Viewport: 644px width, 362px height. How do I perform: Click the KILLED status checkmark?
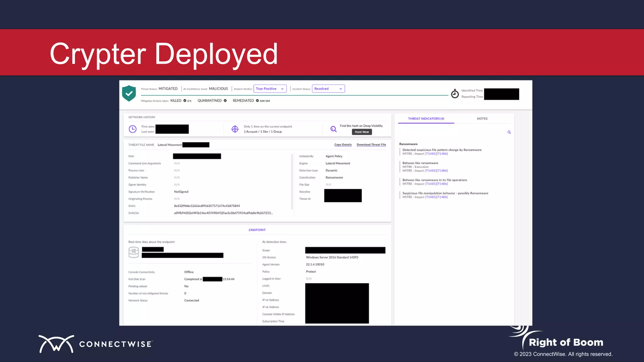click(x=185, y=101)
